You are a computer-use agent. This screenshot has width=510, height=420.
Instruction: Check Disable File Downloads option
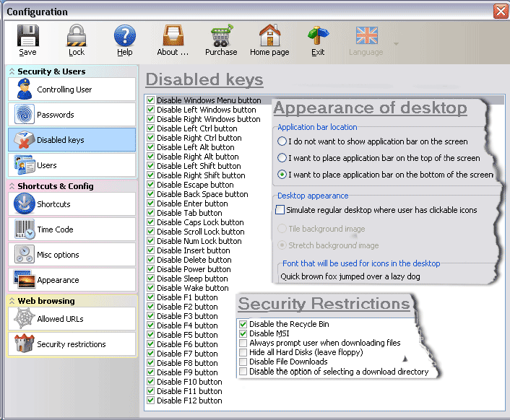click(243, 362)
